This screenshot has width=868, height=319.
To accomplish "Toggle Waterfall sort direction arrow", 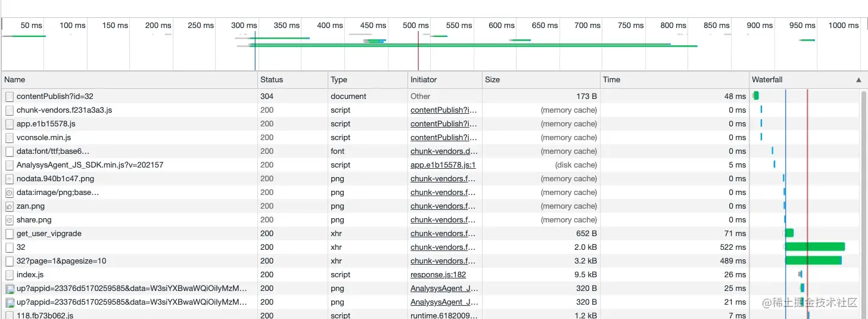I will pyautogui.click(x=858, y=79).
